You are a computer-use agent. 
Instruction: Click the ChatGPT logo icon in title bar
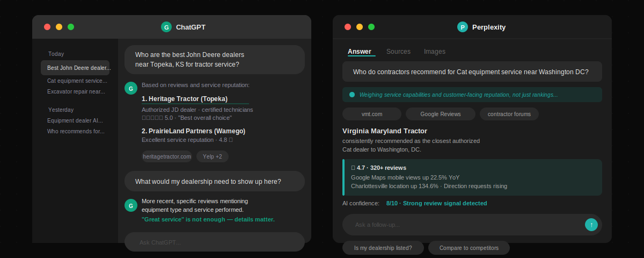pos(166,27)
